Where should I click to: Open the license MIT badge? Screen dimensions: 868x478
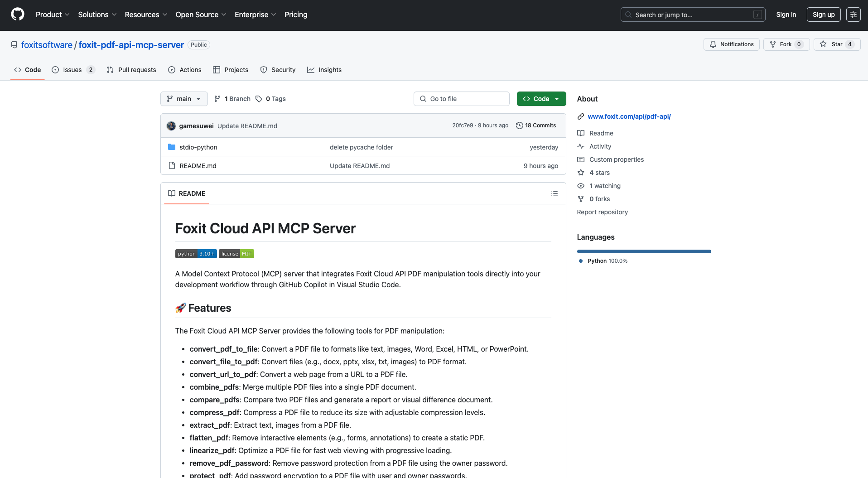click(236, 254)
